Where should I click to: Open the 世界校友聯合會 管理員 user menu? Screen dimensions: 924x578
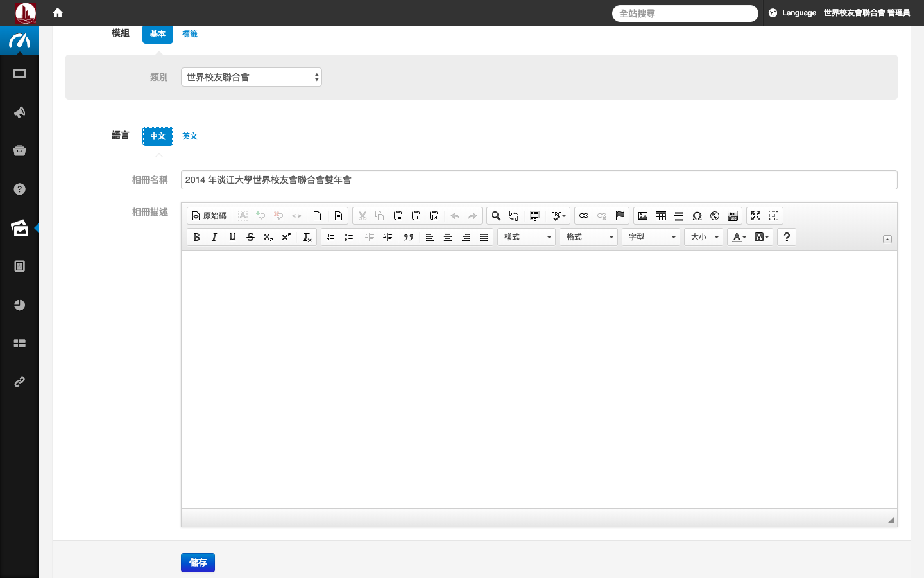pyautogui.click(x=867, y=13)
